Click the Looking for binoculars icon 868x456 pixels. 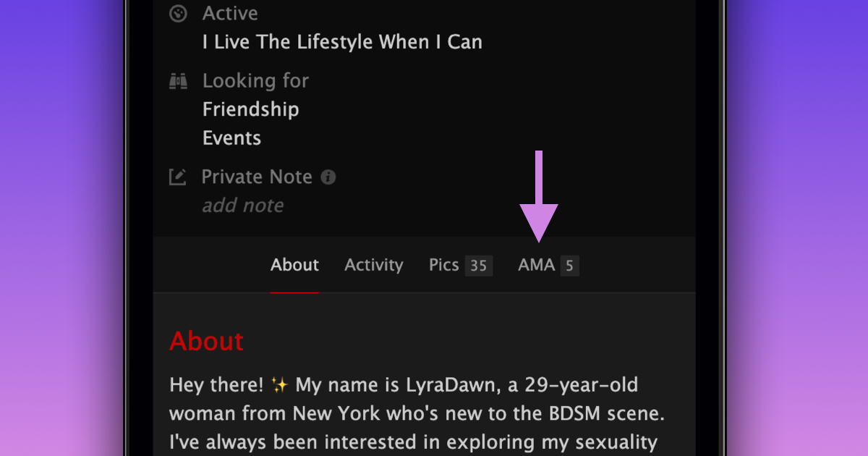tap(178, 80)
